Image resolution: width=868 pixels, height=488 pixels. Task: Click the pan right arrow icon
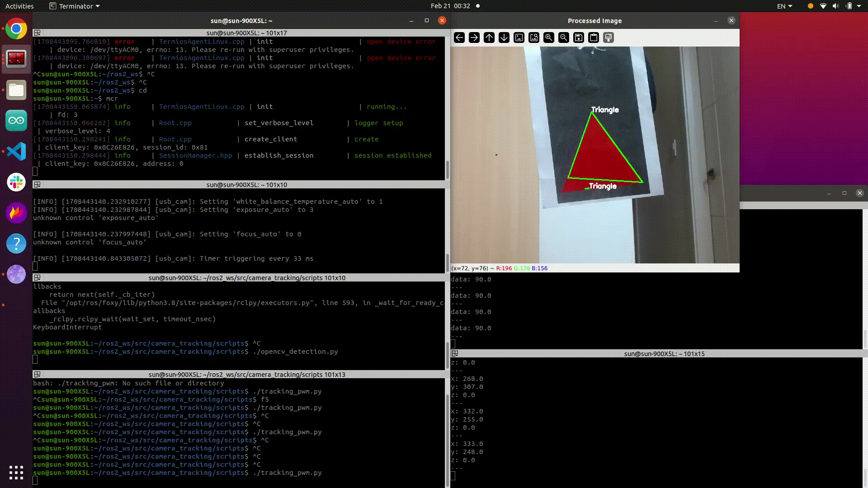pyautogui.click(x=474, y=38)
